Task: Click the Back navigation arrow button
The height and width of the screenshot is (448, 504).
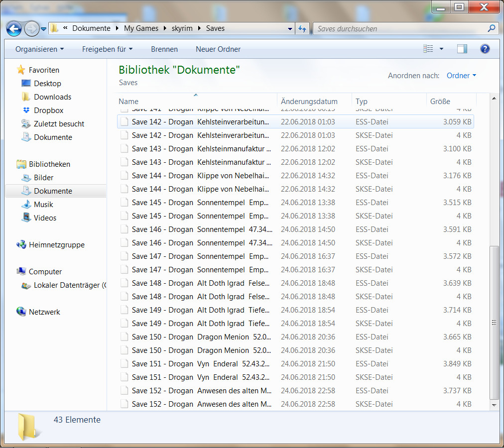Action: click(x=14, y=28)
